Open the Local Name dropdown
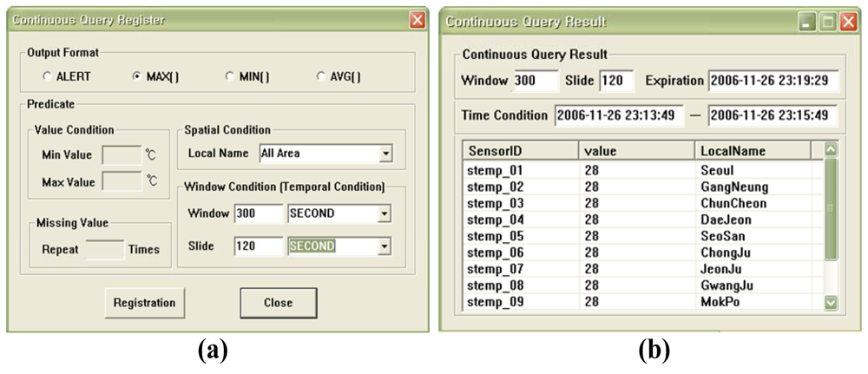 click(x=385, y=154)
